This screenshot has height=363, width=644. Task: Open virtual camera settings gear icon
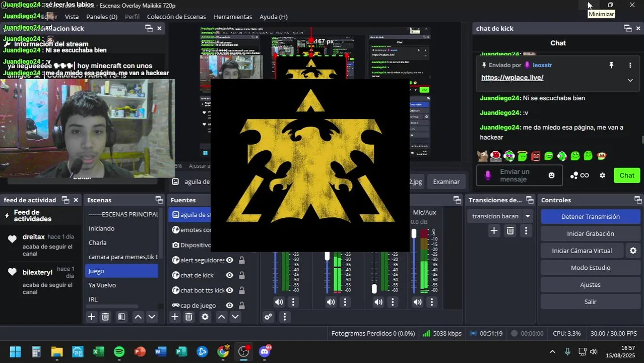[x=633, y=251]
